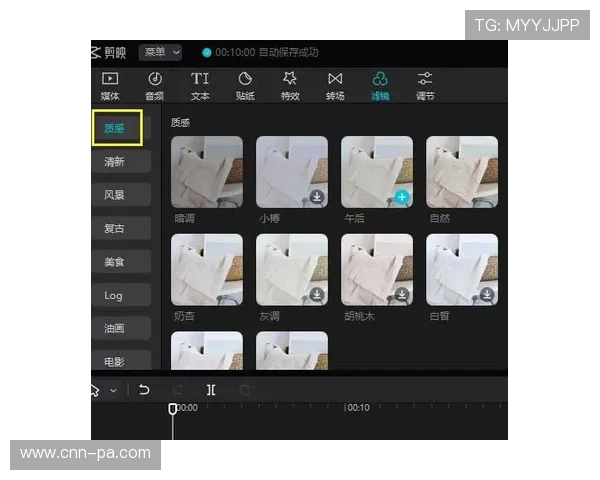600x480 pixels.
Task: Click the timeline playhead handle
Action: (x=173, y=409)
